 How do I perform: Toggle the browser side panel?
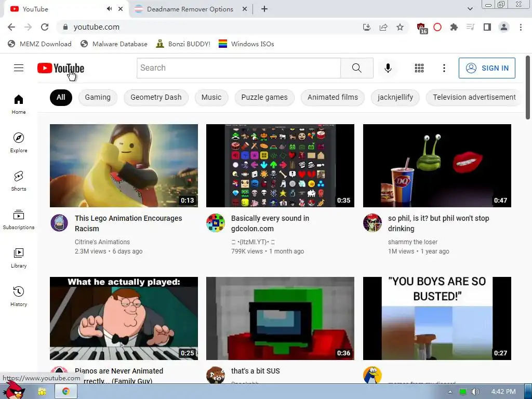(x=487, y=27)
